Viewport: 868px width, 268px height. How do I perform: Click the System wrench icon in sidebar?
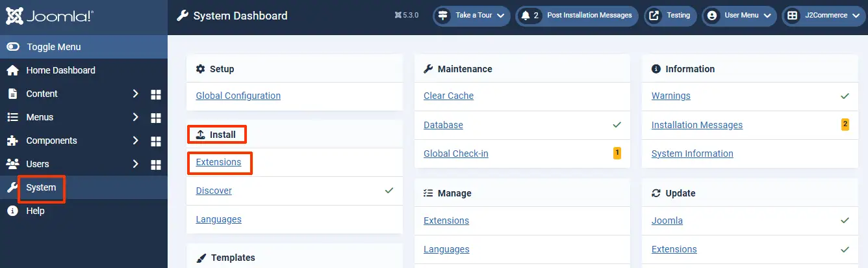[x=12, y=187]
